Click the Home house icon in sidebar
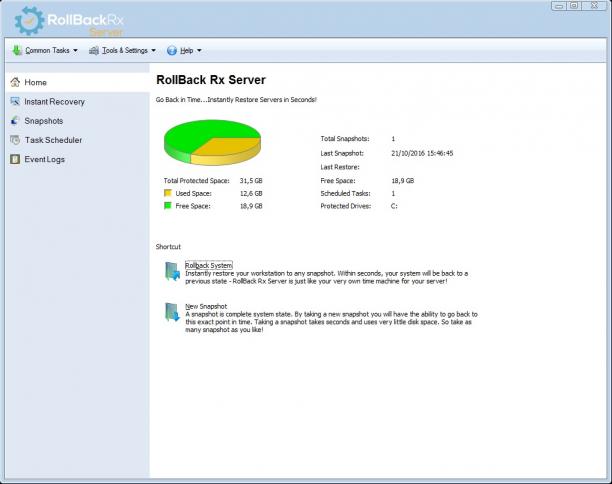612x484 pixels. pos(15,82)
